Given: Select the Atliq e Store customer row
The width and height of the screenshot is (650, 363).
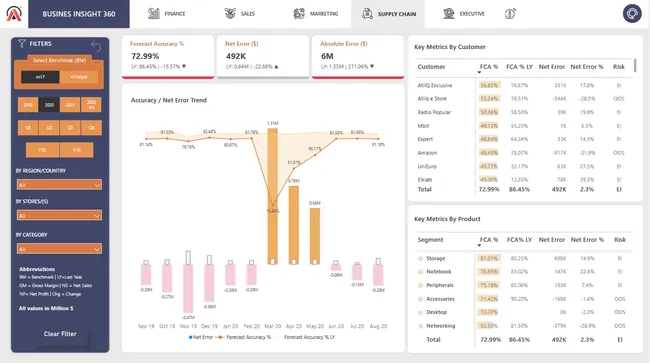Looking at the screenshot, I should pos(524,99).
